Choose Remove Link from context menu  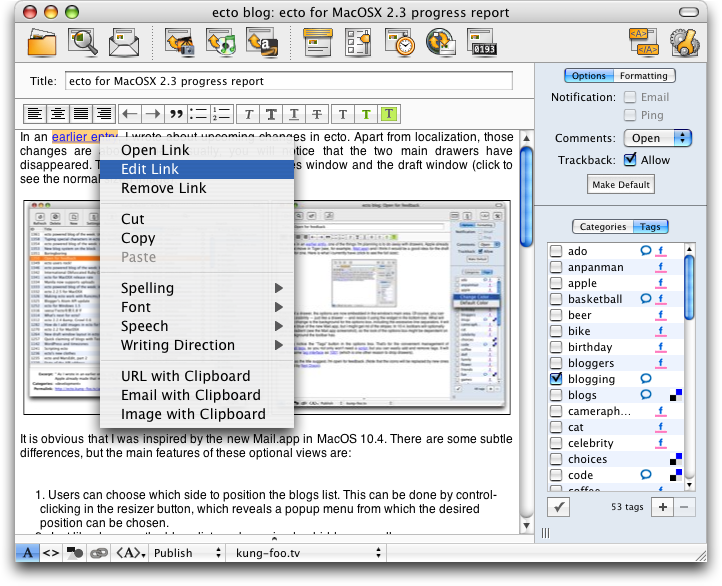[x=197, y=188]
